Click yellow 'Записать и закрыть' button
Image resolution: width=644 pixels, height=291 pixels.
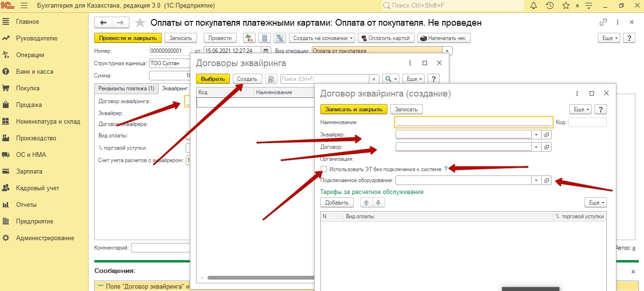point(354,109)
